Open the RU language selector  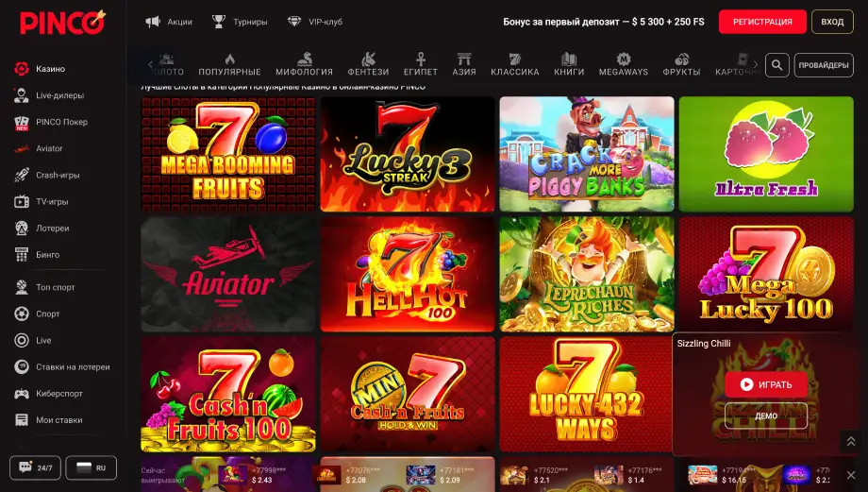coord(92,467)
